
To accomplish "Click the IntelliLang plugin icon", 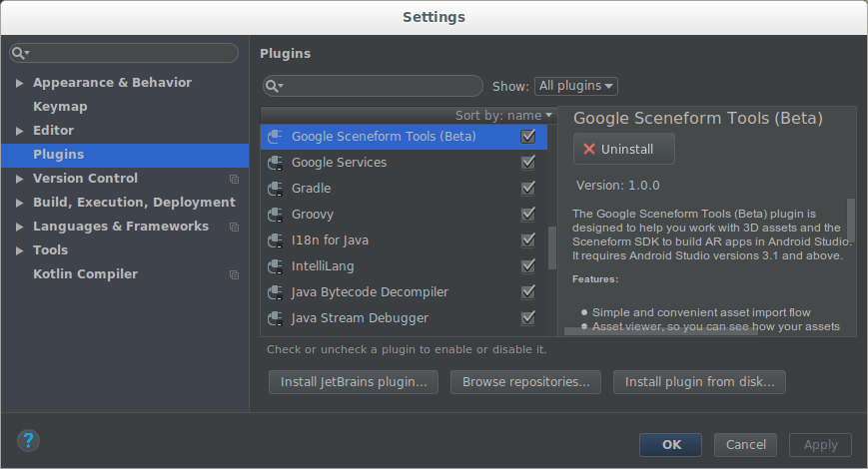I will click(277, 266).
